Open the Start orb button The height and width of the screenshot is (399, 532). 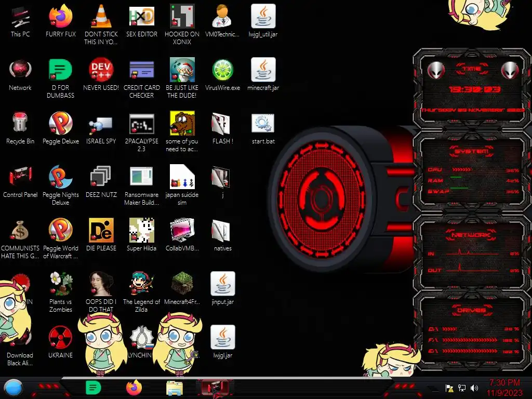pyautogui.click(x=14, y=388)
